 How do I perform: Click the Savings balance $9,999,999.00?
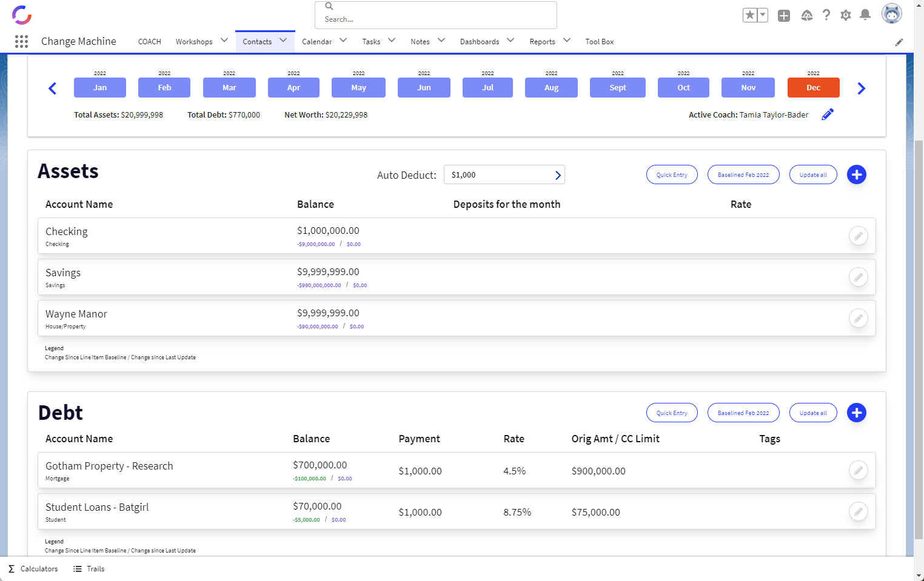[328, 272]
